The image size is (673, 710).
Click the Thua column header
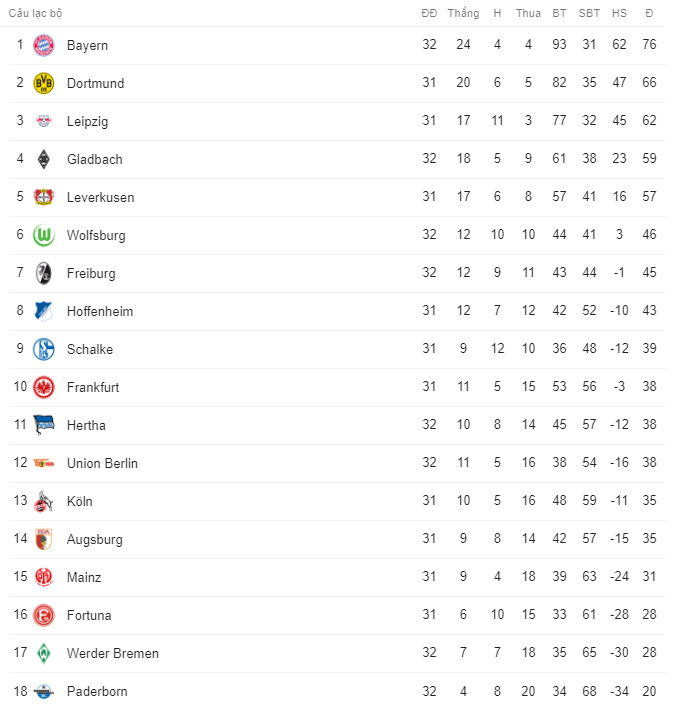pos(528,13)
